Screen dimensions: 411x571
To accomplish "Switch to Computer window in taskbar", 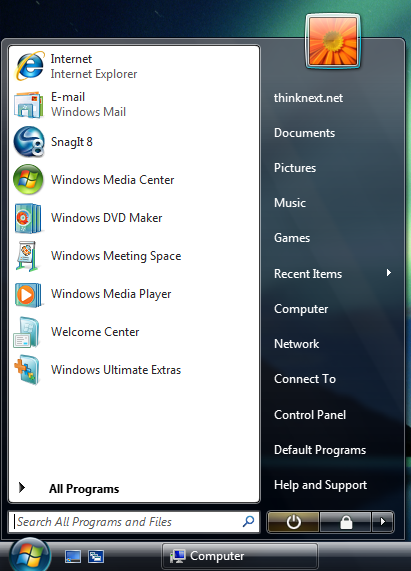I will 240,556.
